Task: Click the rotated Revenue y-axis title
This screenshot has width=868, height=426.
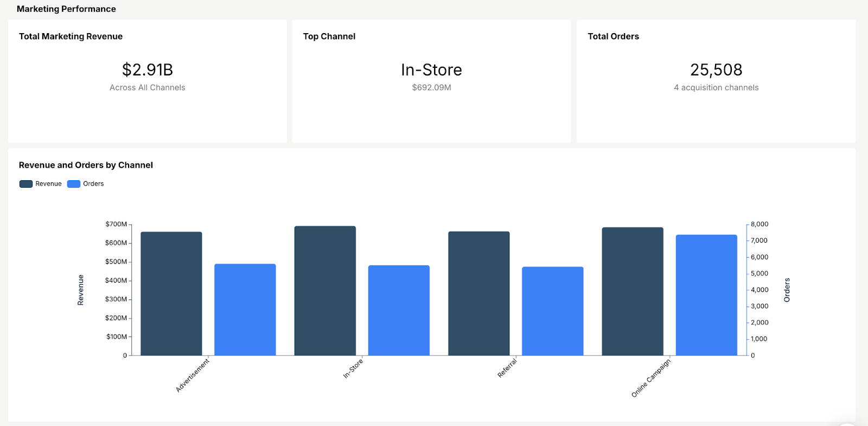Action: coord(81,290)
